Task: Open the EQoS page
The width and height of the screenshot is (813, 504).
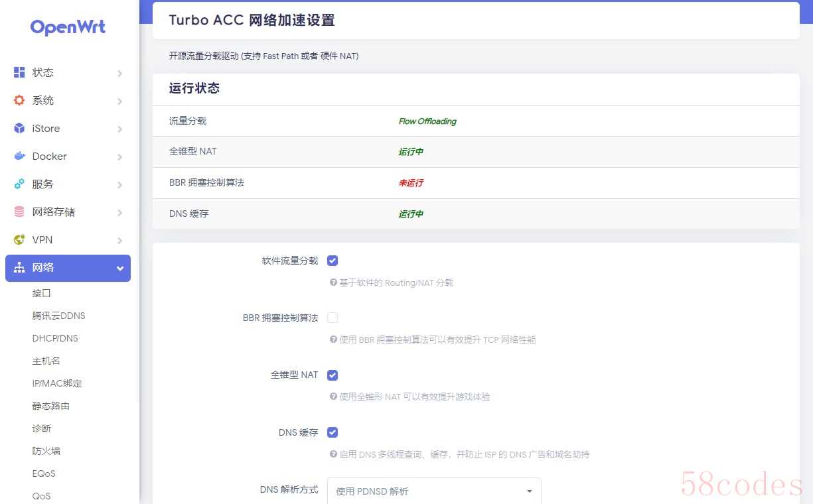Action: coord(44,473)
